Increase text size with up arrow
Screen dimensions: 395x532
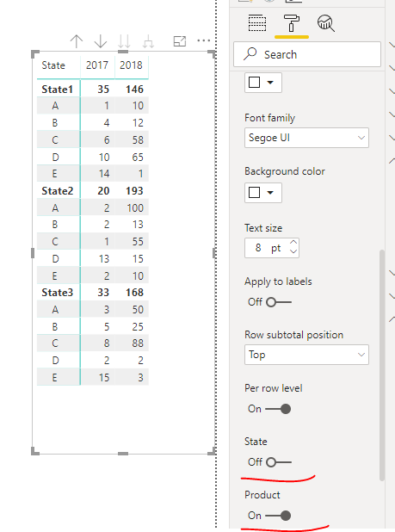point(293,242)
